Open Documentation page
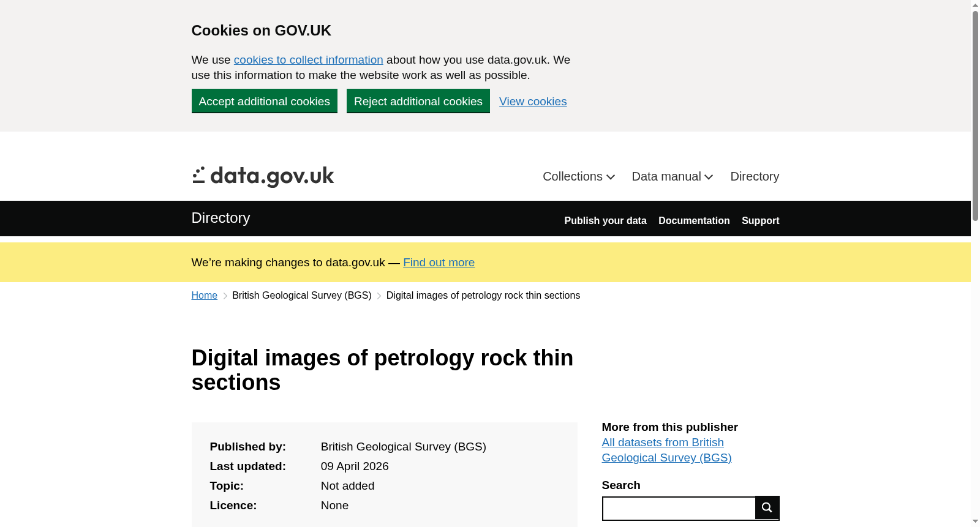 point(694,220)
